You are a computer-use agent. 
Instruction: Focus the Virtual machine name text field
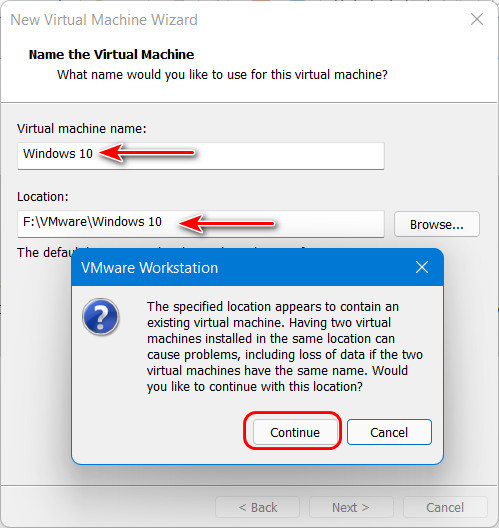coord(201,156)
